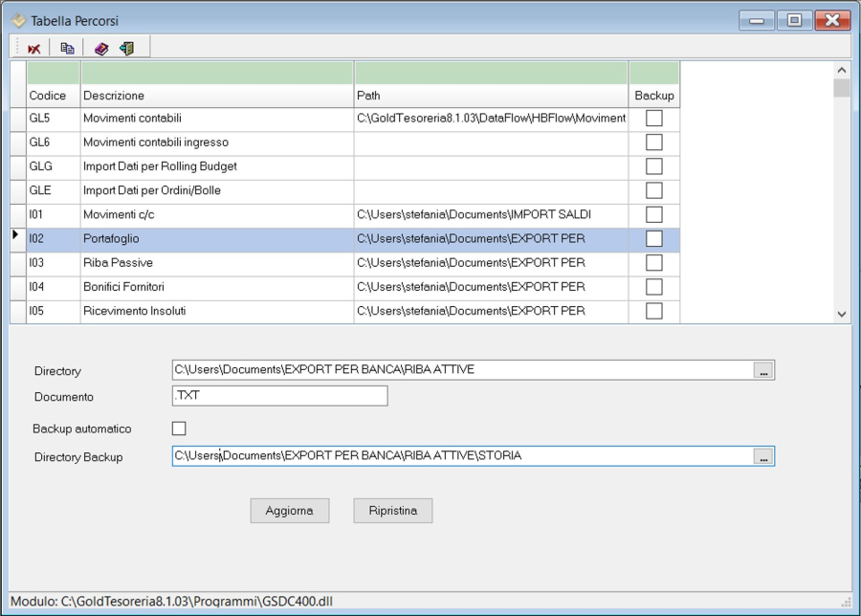Browse for Directory path using ellipsis button
The height and width of the screenshot is (616, 861).
[x=762, y=371]
